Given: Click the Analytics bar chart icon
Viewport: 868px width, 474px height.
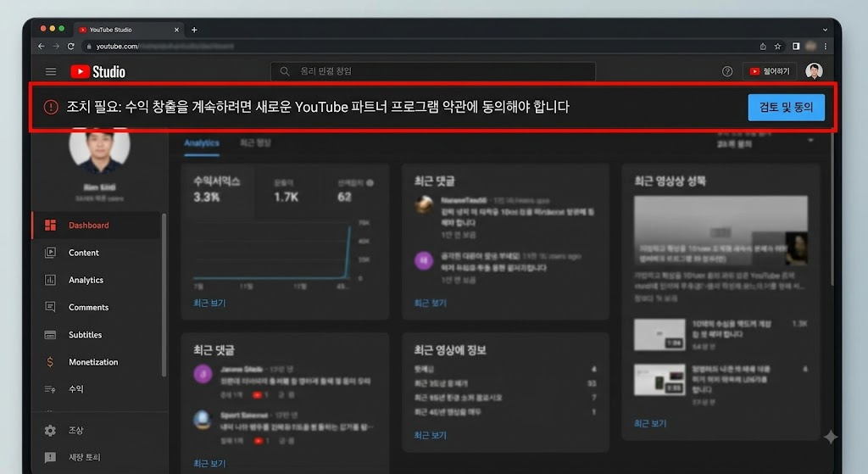Looking at the screenshot, I should click(50, 280).
